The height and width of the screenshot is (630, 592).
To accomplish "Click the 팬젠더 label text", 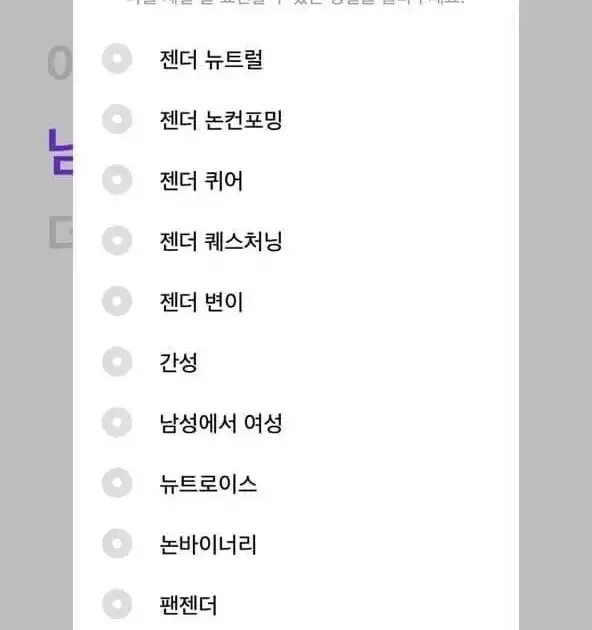I will click(x=188, y=605).
